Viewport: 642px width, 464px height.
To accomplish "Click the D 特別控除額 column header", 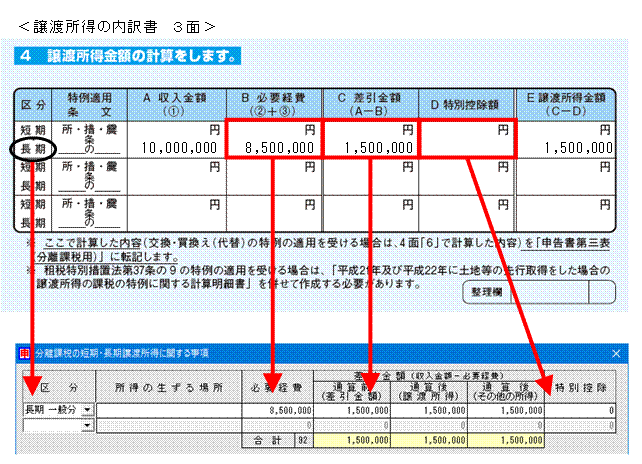I will click(466, 104).
